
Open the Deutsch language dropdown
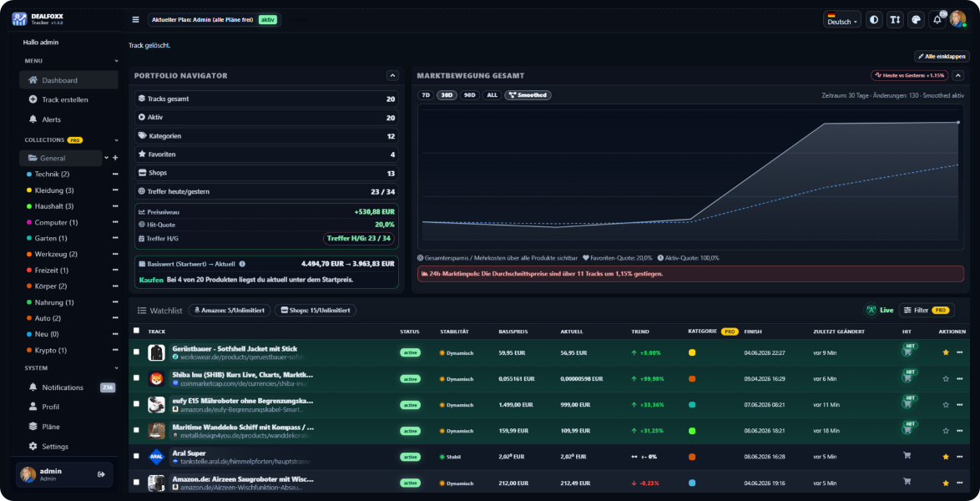pos(841,18)
